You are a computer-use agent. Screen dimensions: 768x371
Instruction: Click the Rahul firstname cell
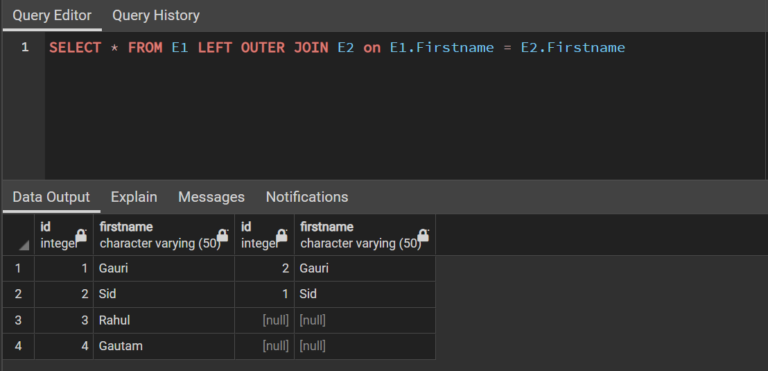pos(164,321)
